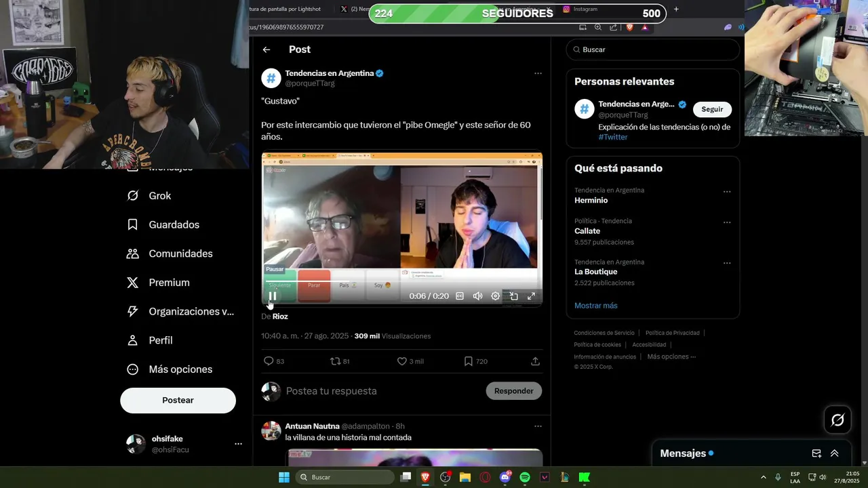
Task: Enable picture-in-picture for the video
Action: 514,296
